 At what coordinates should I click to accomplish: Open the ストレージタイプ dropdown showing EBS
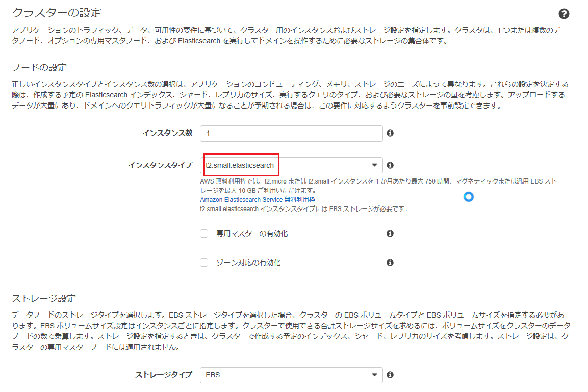pyautogui.click(x=375, y=375)
